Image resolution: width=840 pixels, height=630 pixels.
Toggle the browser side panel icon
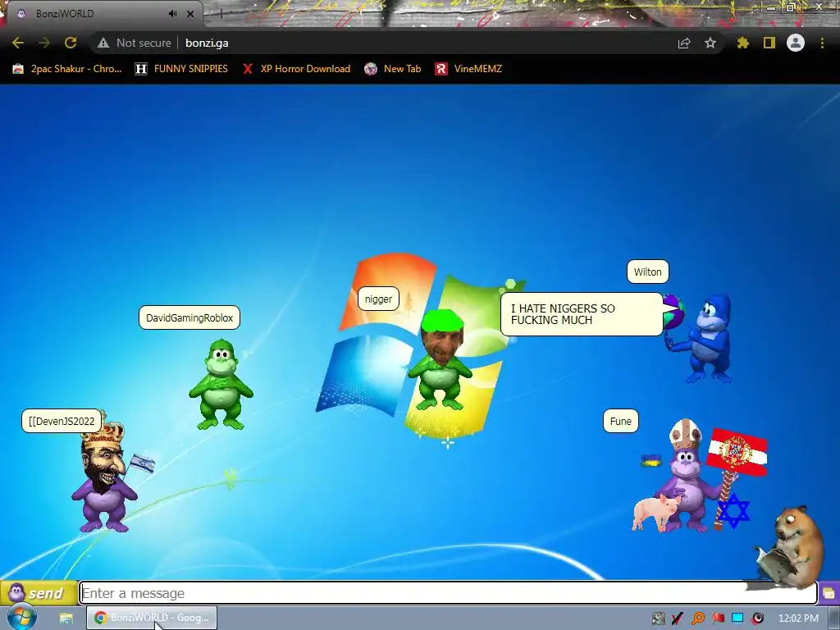click(769, 43)
